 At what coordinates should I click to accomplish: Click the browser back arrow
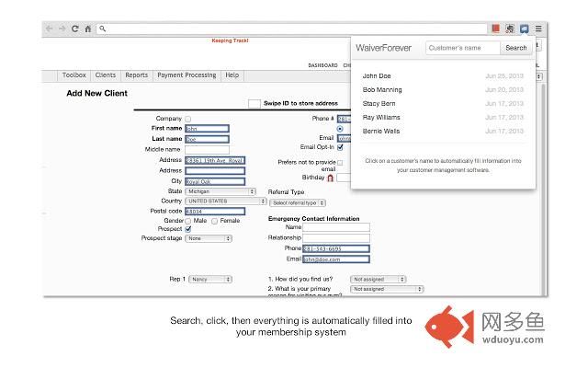click(49, 29)
